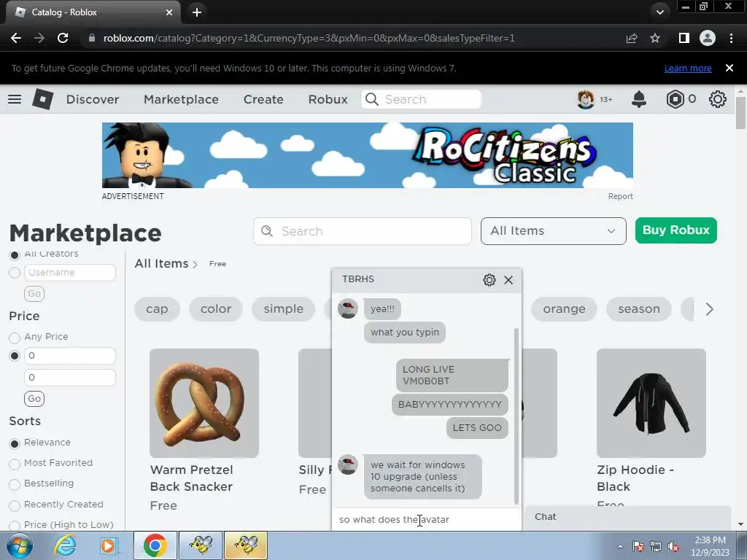This screenshot has width=747, height=560.
Task: Open the notifications bell
Action: [639, 99]
